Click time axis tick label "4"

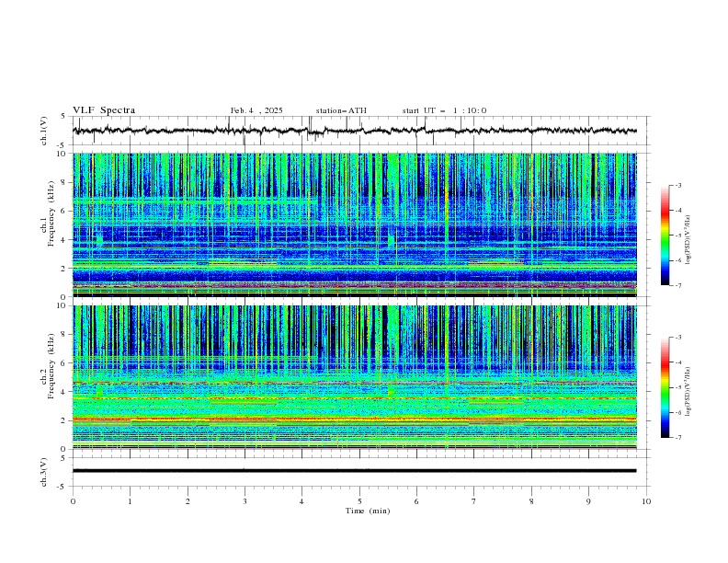[x=301, y=501]
